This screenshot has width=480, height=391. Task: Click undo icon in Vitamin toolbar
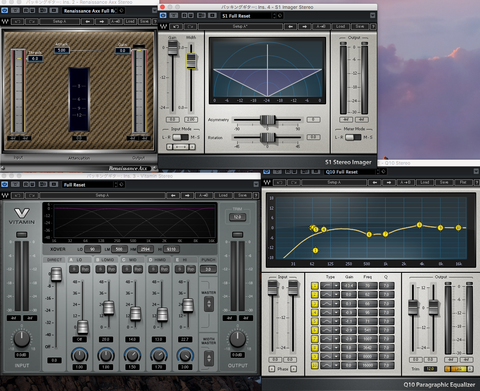(x=18, y=195)
